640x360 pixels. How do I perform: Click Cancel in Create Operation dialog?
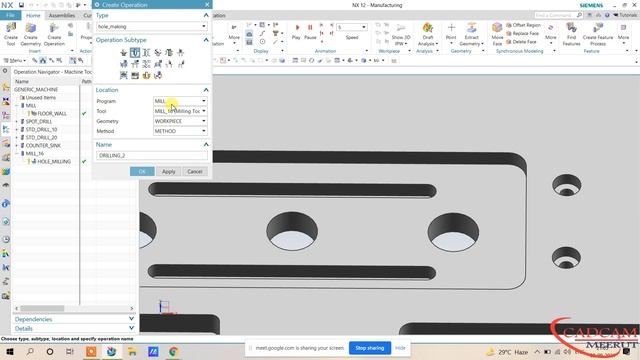point(195,171)
